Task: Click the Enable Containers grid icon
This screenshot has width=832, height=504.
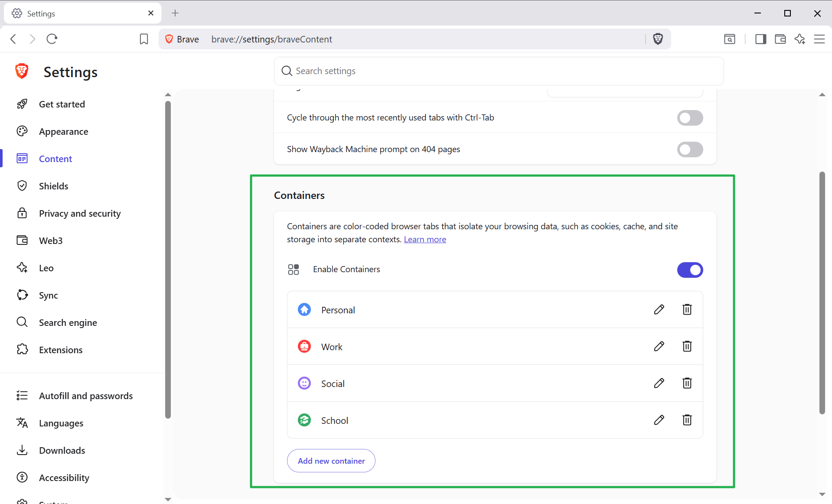Action: 294,270
